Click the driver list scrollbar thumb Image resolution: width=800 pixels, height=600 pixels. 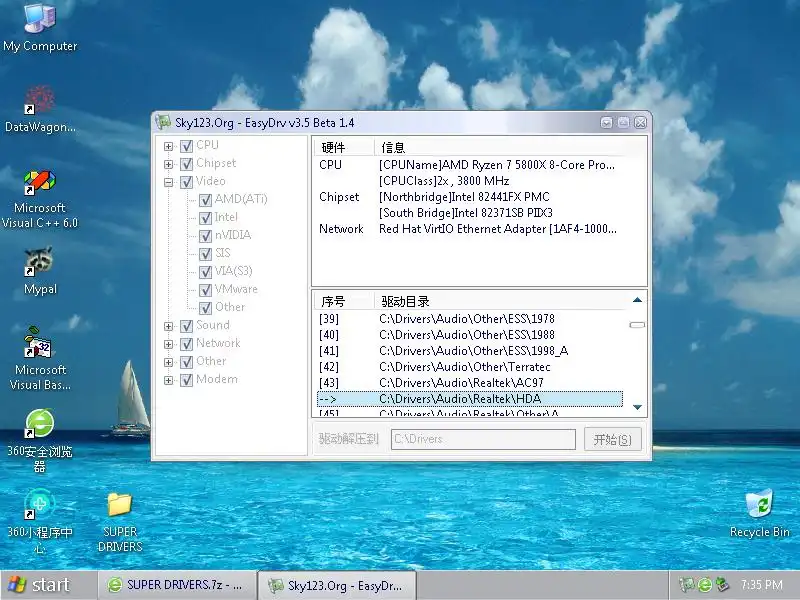[x=637, y=324]
